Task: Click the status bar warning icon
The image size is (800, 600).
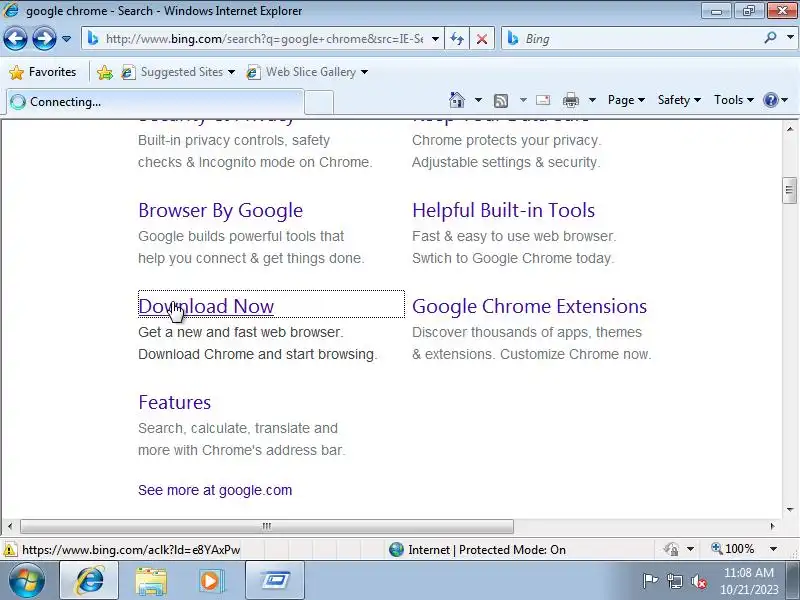Action: click(x=9, y=550)
